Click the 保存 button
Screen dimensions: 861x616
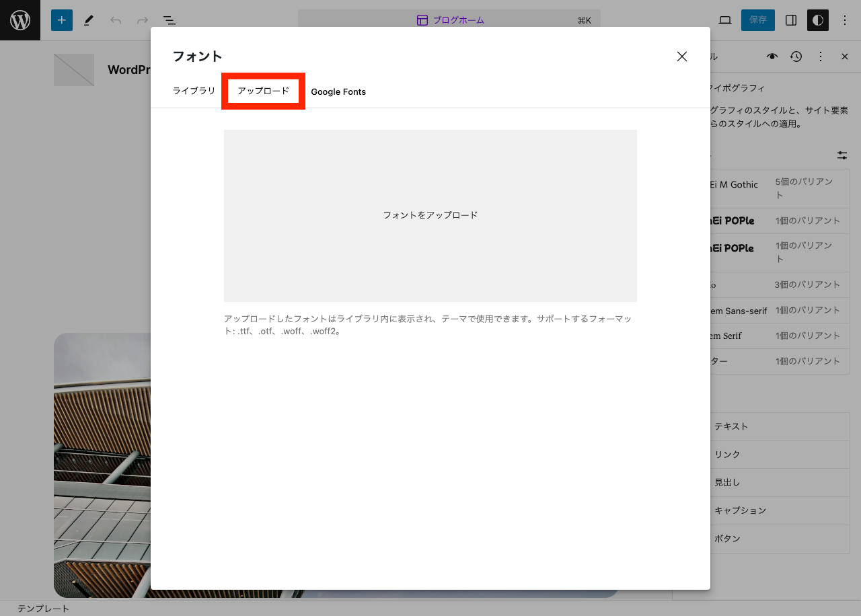(x=758, y=20)
